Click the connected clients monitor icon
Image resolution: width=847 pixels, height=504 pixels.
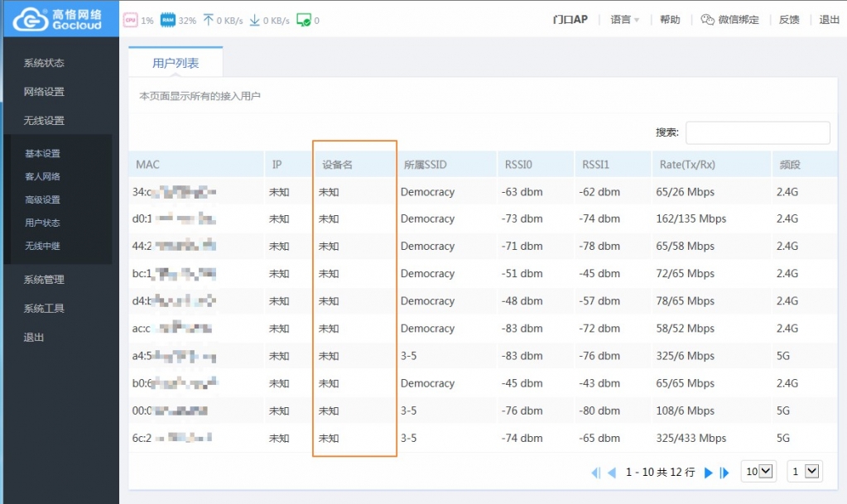pyautogui.click(x=304, y=21)
